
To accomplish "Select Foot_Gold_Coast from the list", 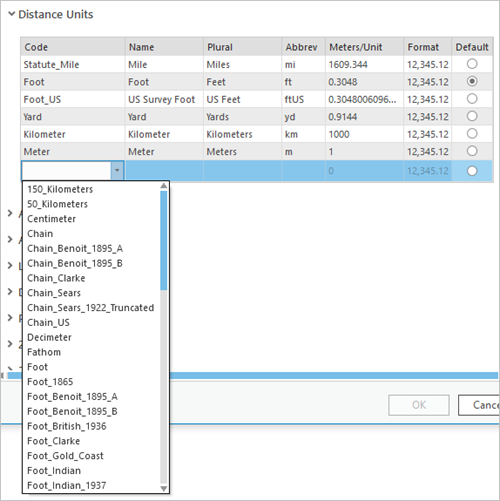I will click(65, 456).
